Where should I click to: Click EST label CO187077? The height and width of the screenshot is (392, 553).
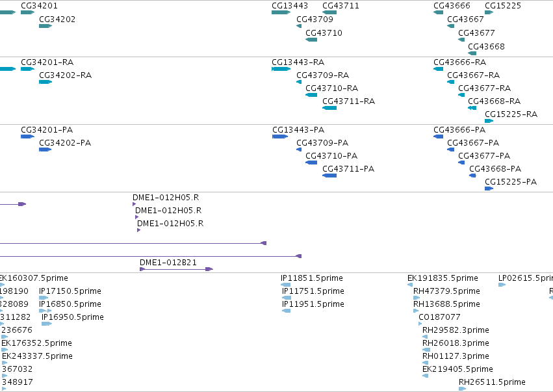(x=439, y=317)
